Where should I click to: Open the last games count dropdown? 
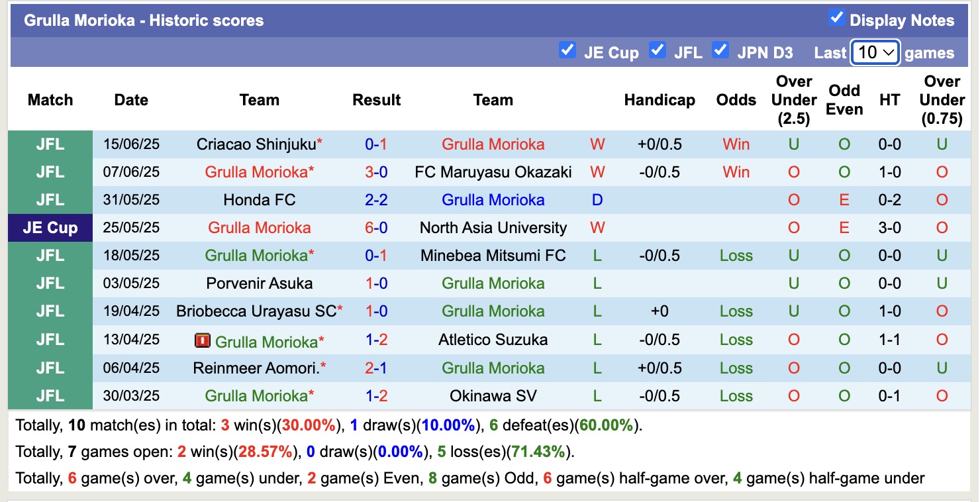[875, 51]
